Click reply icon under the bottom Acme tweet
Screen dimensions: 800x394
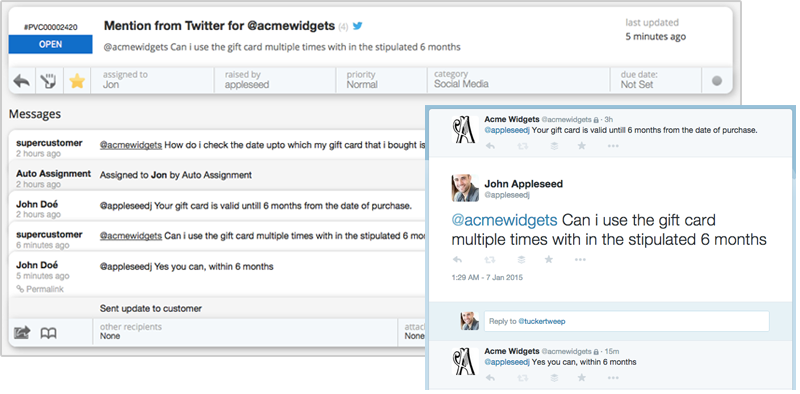(x=490, y=378)
